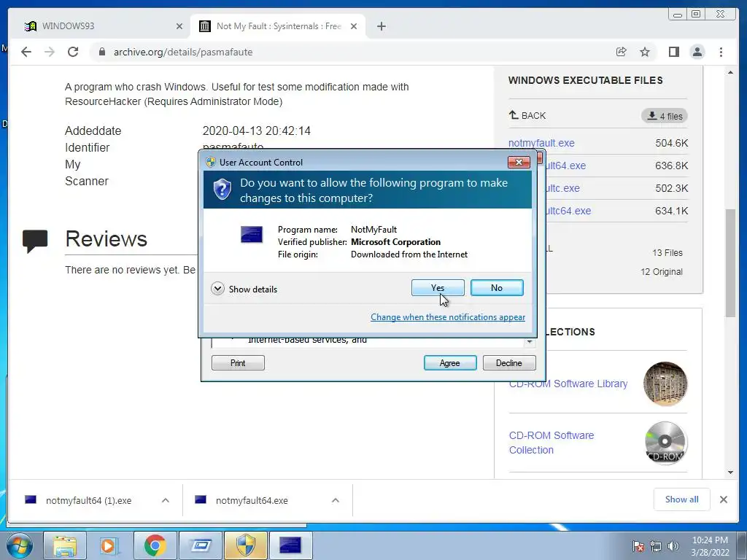The image size is (747, 560).
Task: Close the User Account Control dialog
Action: (519, 163)
